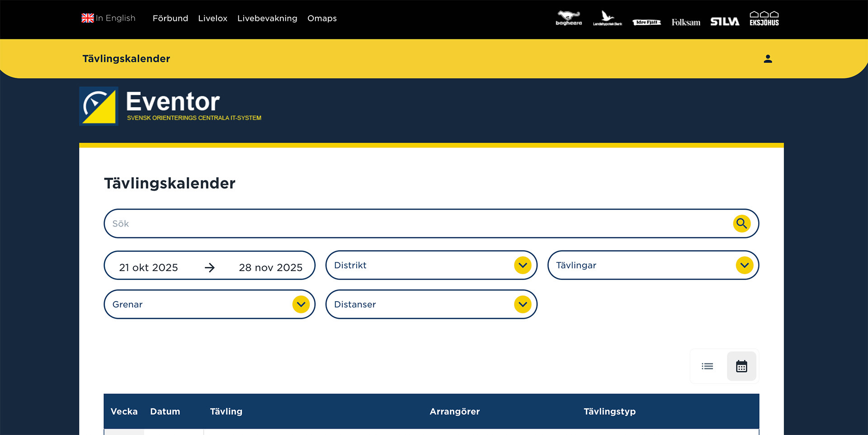This screenshot has width=868, height=435.
Task: Click the Eventor logo
Action: point(171,106)
